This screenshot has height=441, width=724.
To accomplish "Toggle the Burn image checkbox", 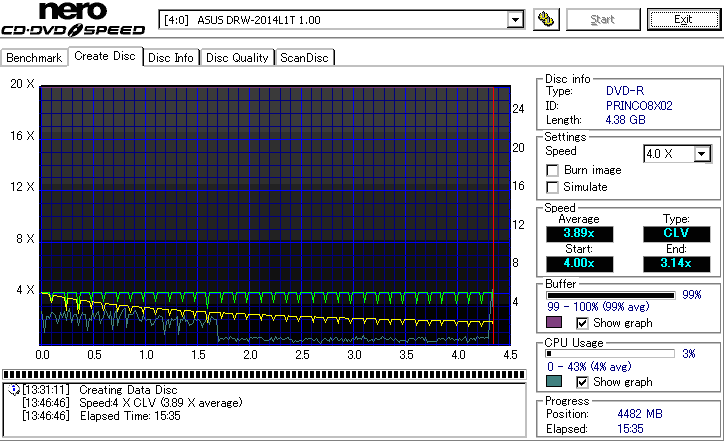I will click(x=552, y=170).
